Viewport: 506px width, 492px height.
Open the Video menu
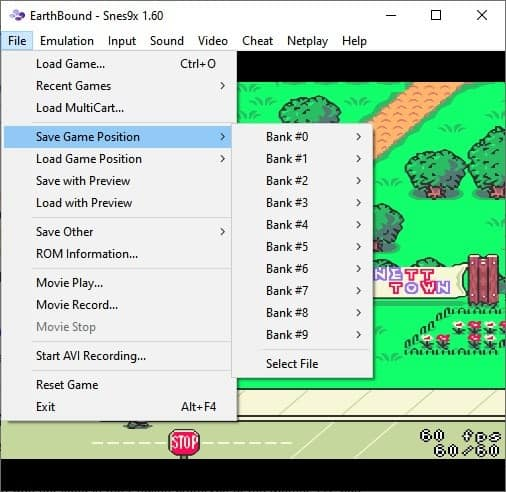click(213, 41)
